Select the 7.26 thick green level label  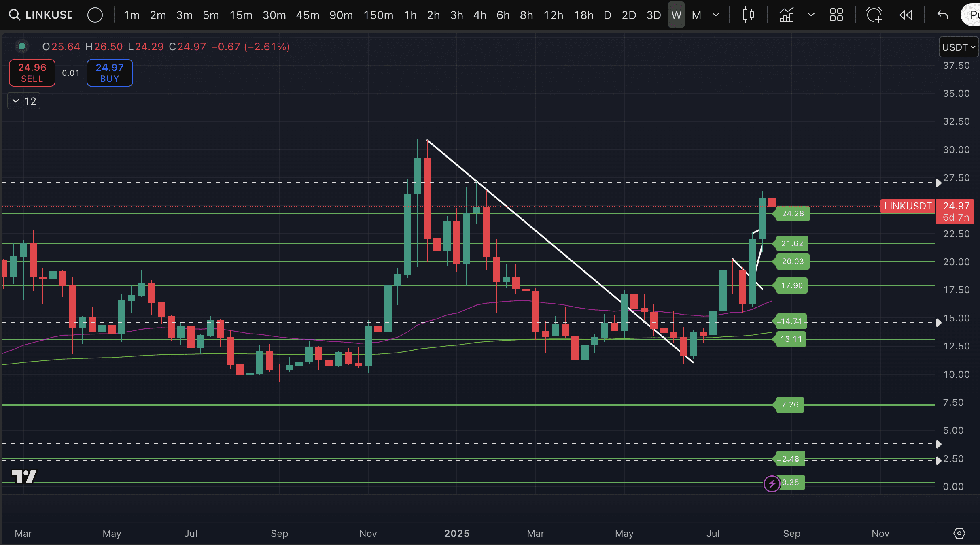(789, 404)
